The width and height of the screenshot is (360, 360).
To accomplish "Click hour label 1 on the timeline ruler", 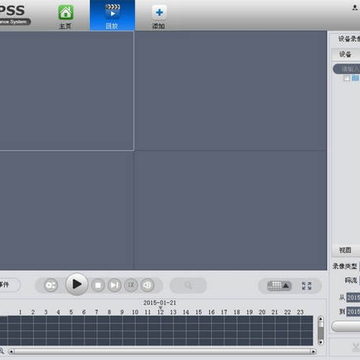I will [20, 312].
